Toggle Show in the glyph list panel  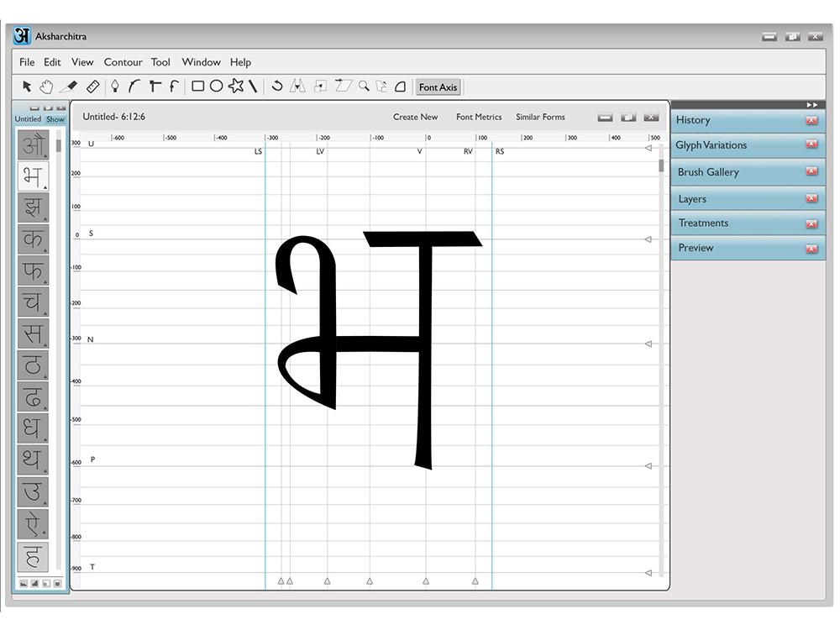point(55,119)
